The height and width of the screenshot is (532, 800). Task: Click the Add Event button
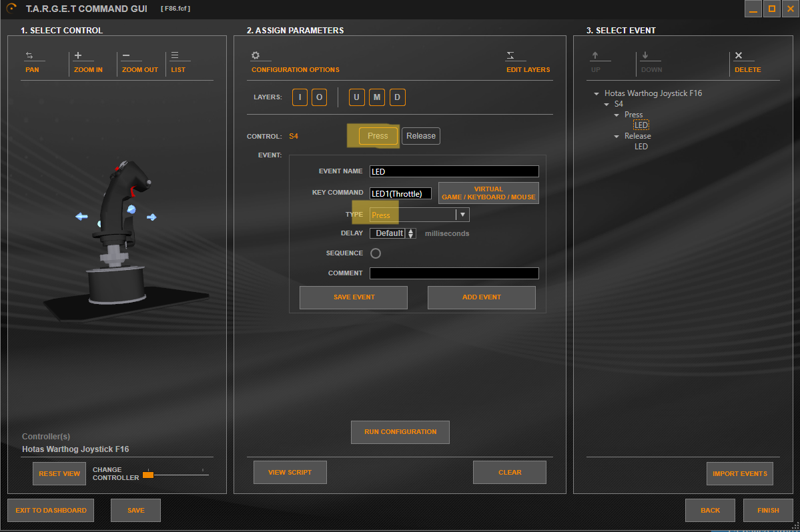(482, 297)
